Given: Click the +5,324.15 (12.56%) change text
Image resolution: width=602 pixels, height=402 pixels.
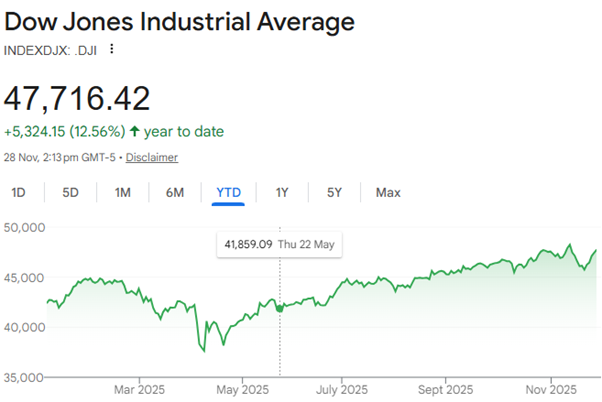Looking at the screenshot, I should pos(66,132).
